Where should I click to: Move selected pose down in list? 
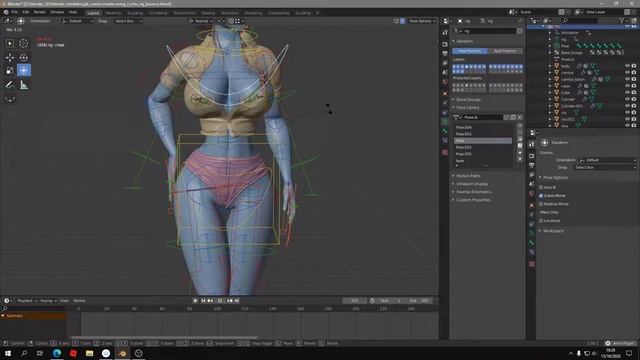[x=520, y=159]
